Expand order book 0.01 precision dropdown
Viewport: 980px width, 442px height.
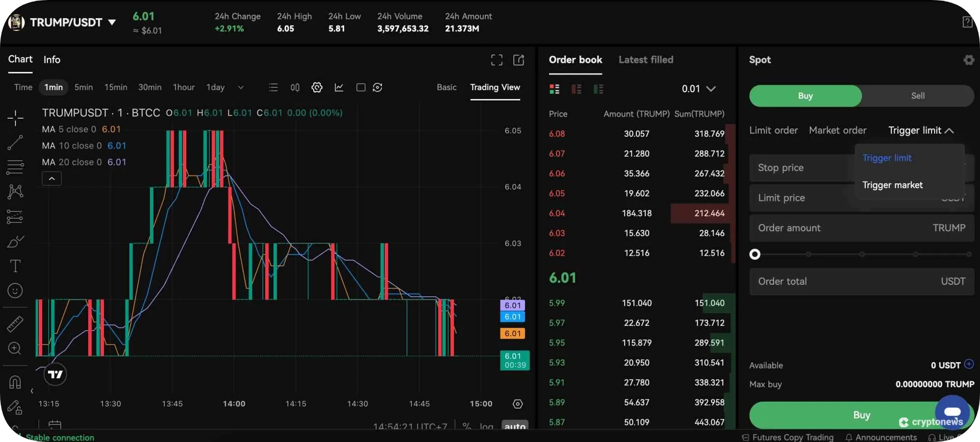(x=699, y=89)
